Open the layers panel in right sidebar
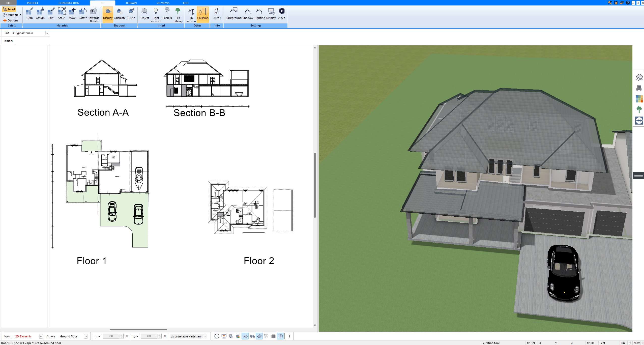 [x=639, y=77]
